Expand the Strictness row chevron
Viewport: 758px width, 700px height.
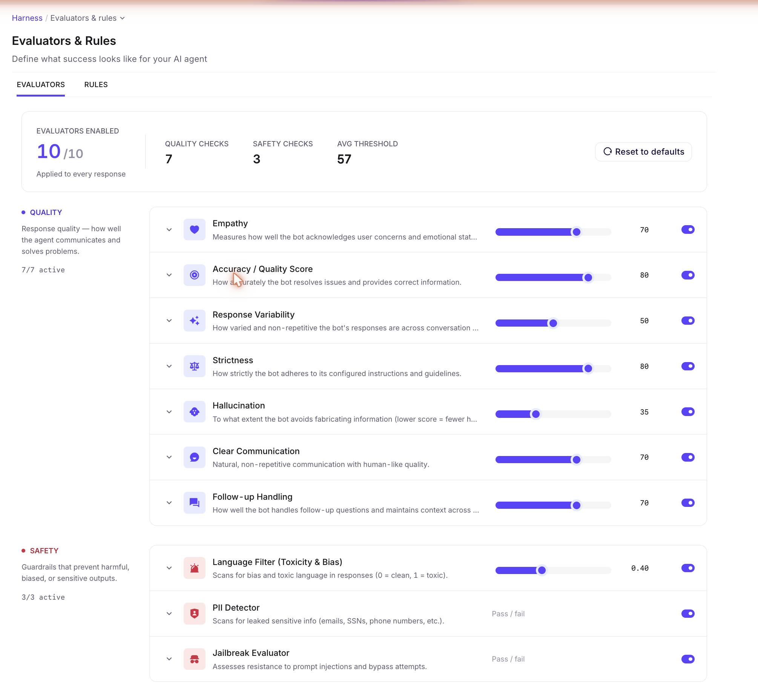click(x=169, y=366)
